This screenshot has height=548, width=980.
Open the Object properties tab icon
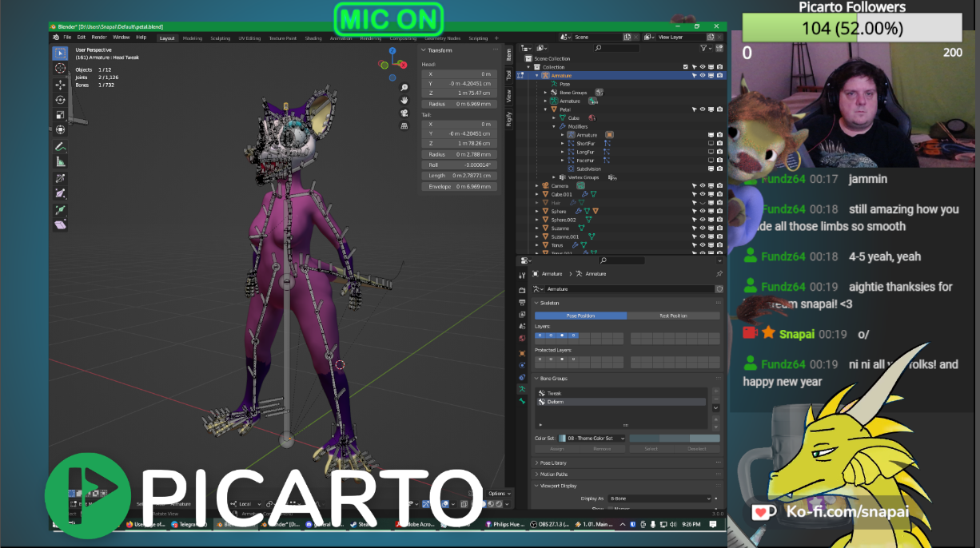522,353
